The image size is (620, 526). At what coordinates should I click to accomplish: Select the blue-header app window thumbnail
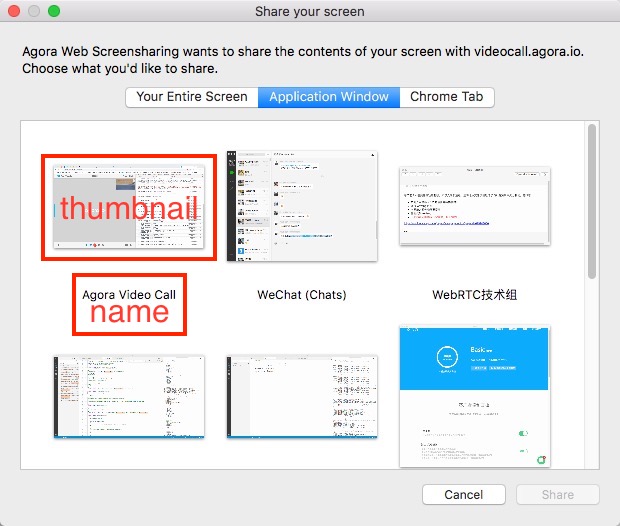click(x=474, y=396)
